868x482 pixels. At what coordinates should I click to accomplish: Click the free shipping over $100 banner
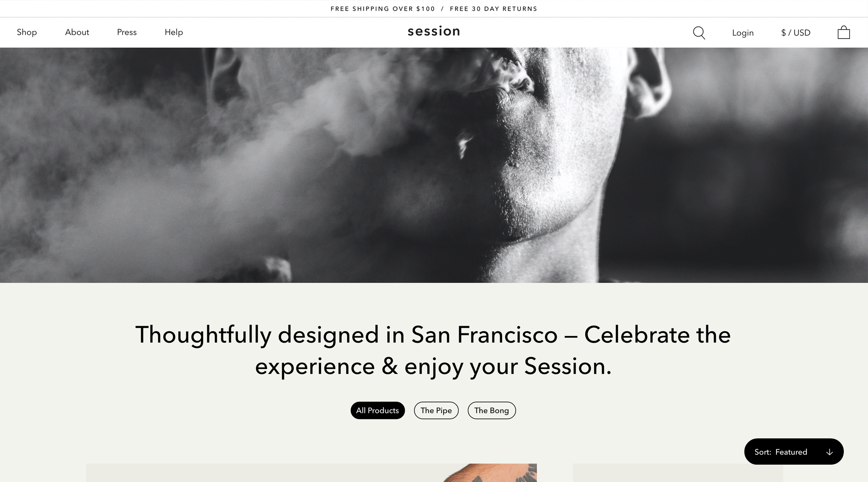383,9
